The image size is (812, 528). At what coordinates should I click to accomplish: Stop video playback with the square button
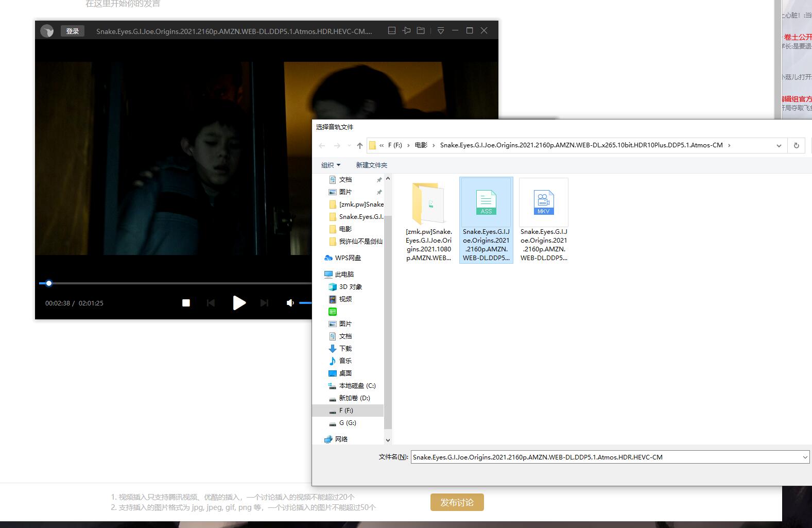pos(186,303)
